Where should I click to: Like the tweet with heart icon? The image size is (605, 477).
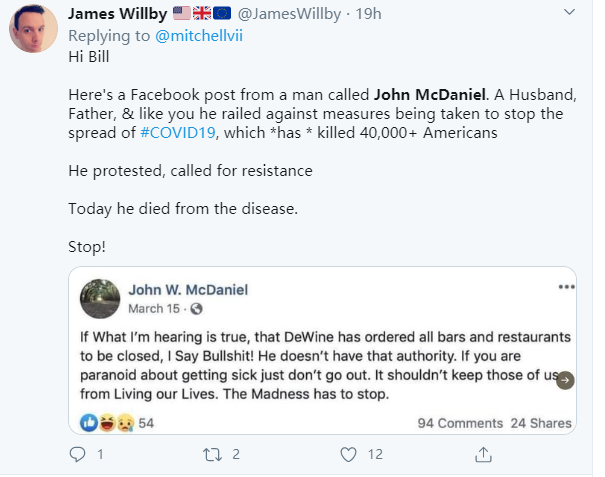point(348,454)
